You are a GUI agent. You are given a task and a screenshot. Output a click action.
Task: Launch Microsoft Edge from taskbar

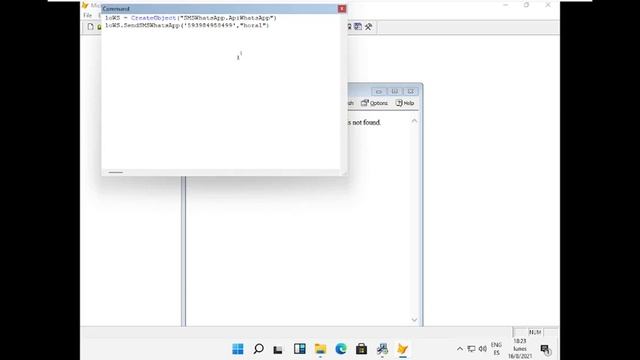point(341,349)
